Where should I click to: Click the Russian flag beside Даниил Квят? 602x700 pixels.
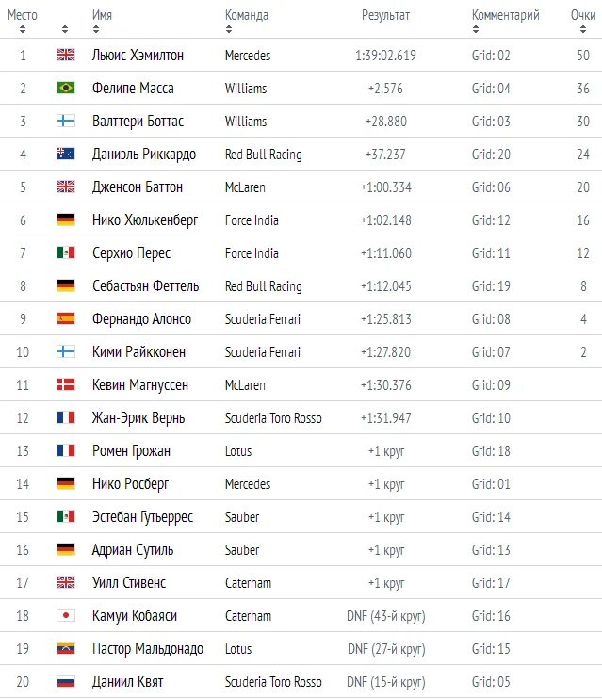[66, 681]
